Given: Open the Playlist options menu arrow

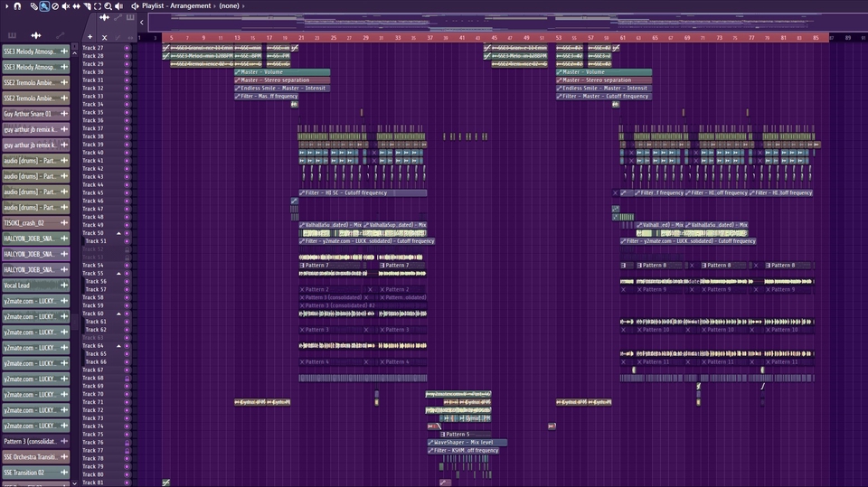Looking at the screenshot, I should click(6, 5).
